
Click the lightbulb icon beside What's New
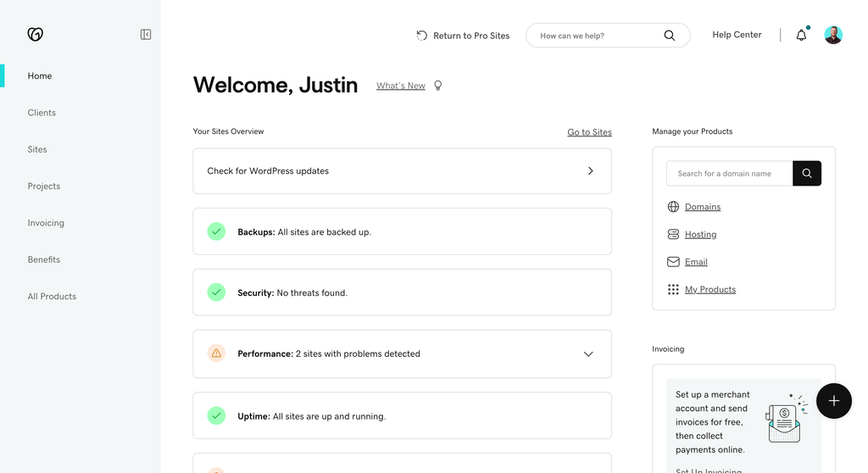pyautogui.click(x=438, y=86)
